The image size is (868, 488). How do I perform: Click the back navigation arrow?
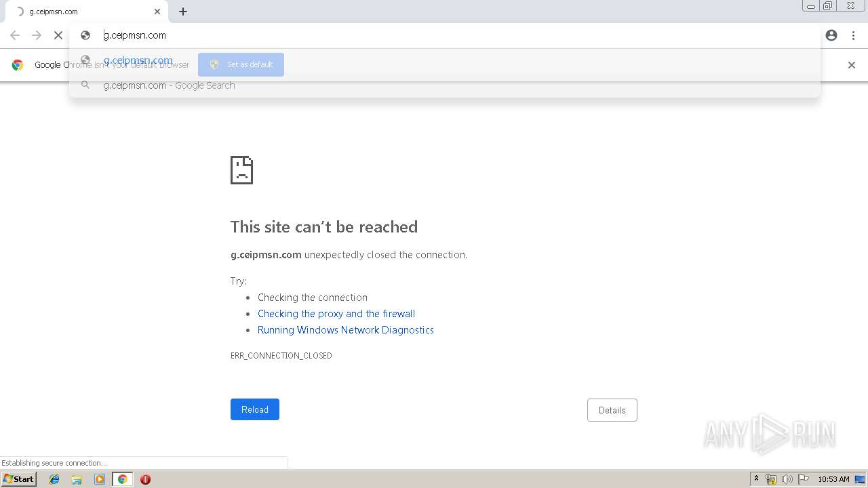[x=15, y=35]
